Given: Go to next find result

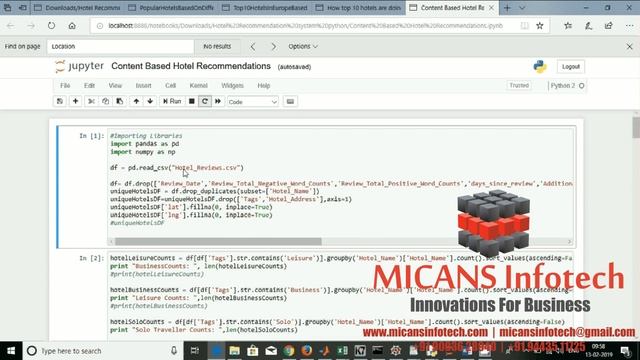Looking at the screenshot, I should [x=273, y=47].
